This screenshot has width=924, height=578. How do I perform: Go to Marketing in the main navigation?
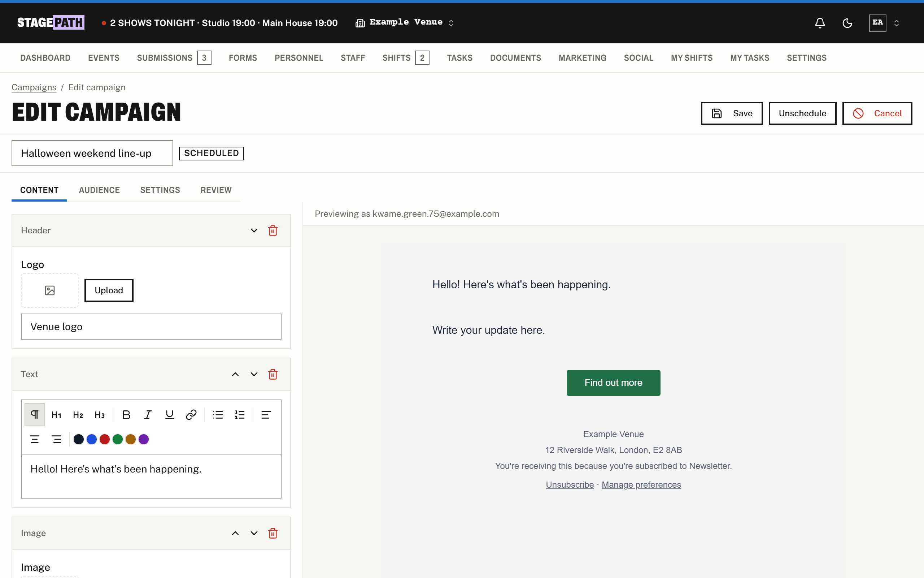pyautogui.click(x=582, y=58)
